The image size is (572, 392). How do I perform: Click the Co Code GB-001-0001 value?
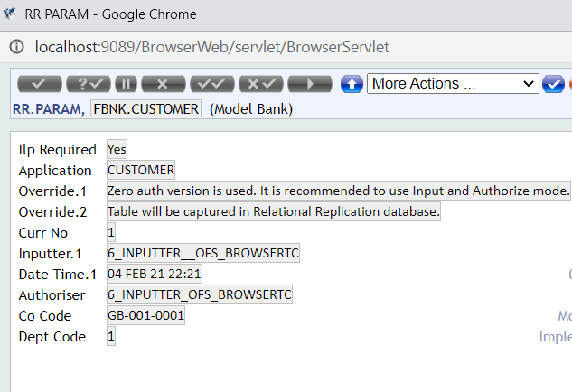[x=145, y=316]
